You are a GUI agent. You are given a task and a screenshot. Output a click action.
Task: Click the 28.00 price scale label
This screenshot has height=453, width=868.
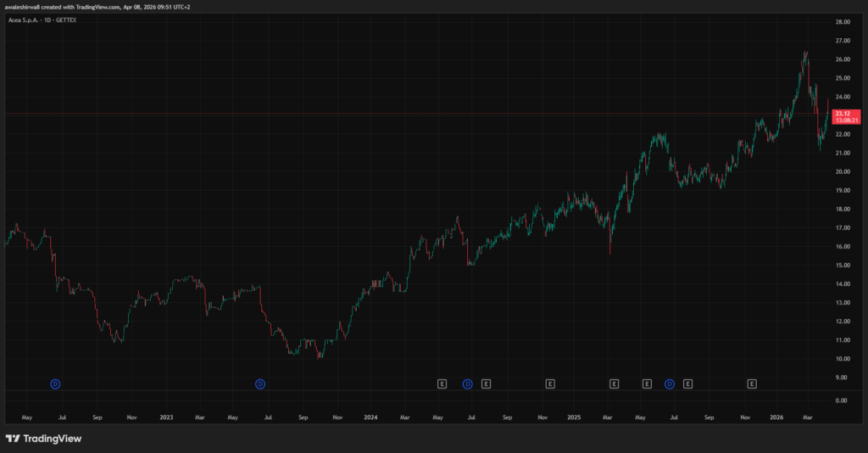[843, 22]
